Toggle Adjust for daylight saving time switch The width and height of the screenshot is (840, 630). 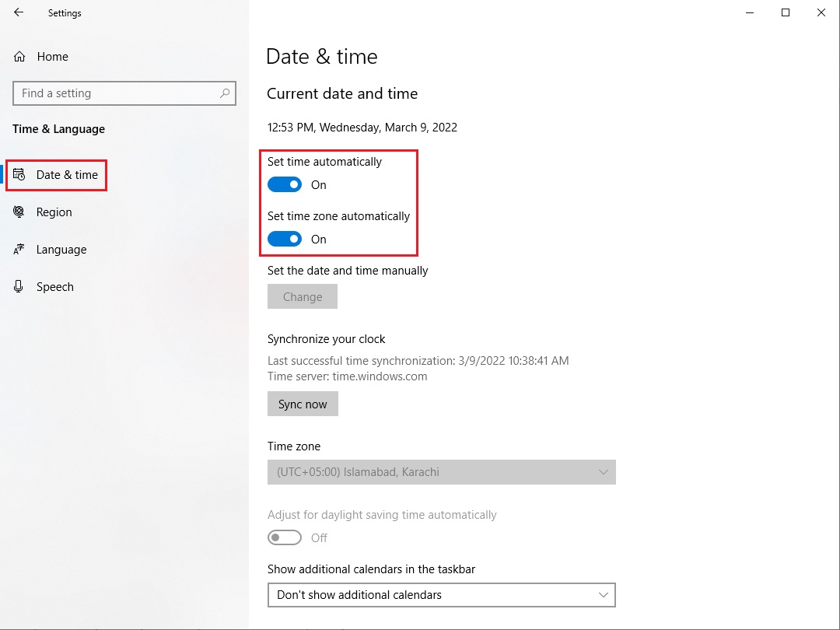click(x=285, y=537)
